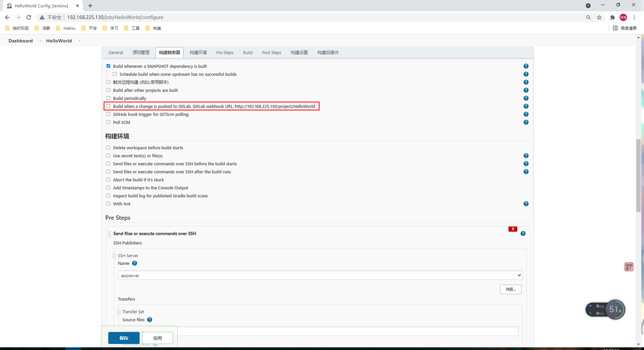Enable Build periodically checkbox
The height and width of the screenshot is (350, 644).
[108, 98]
